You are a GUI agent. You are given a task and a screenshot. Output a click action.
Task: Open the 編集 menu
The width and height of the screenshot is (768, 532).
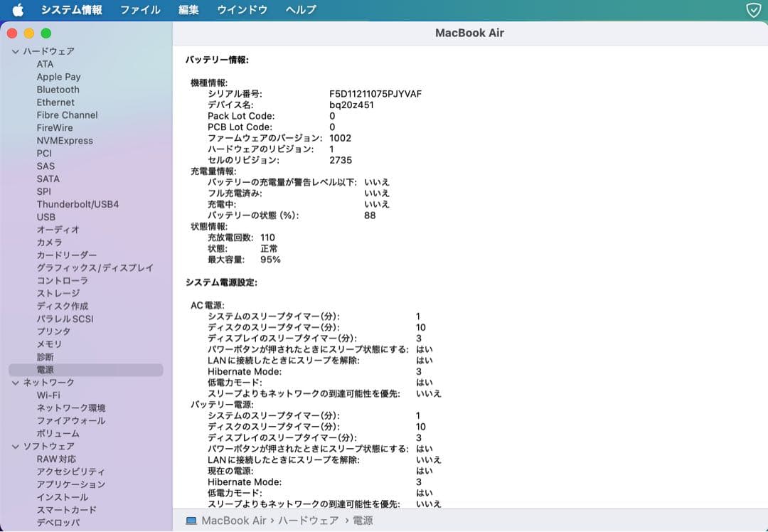coord(188,10)
